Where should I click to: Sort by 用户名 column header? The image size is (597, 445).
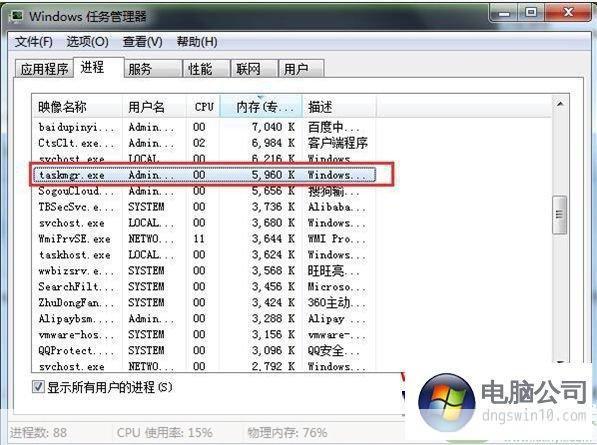point(154,107)
